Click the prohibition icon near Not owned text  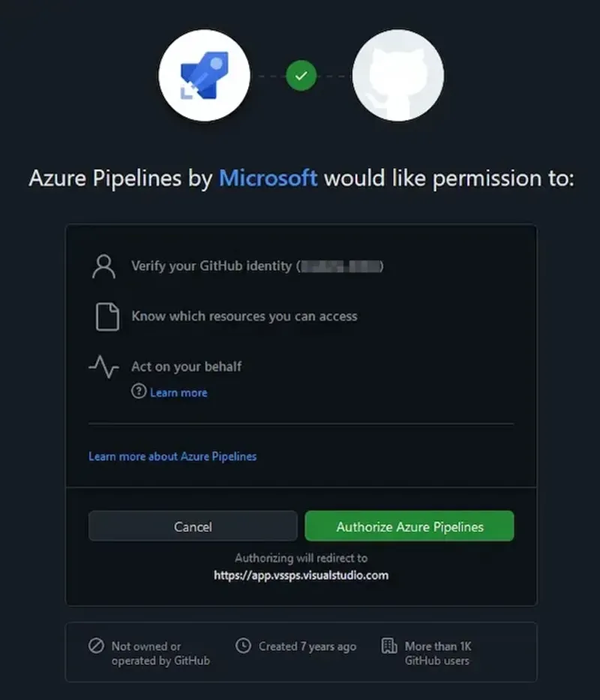pos(97,646)
